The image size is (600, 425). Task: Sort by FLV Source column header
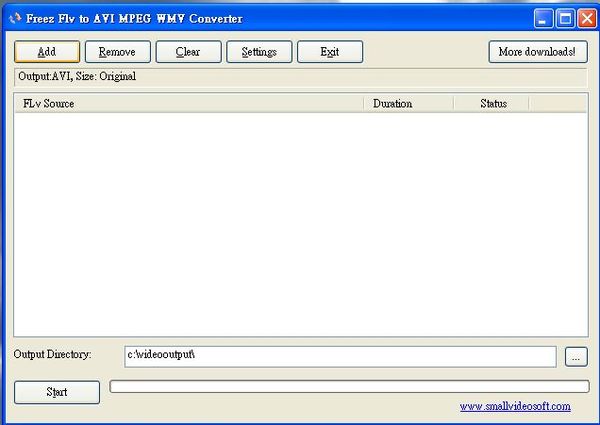189,104
